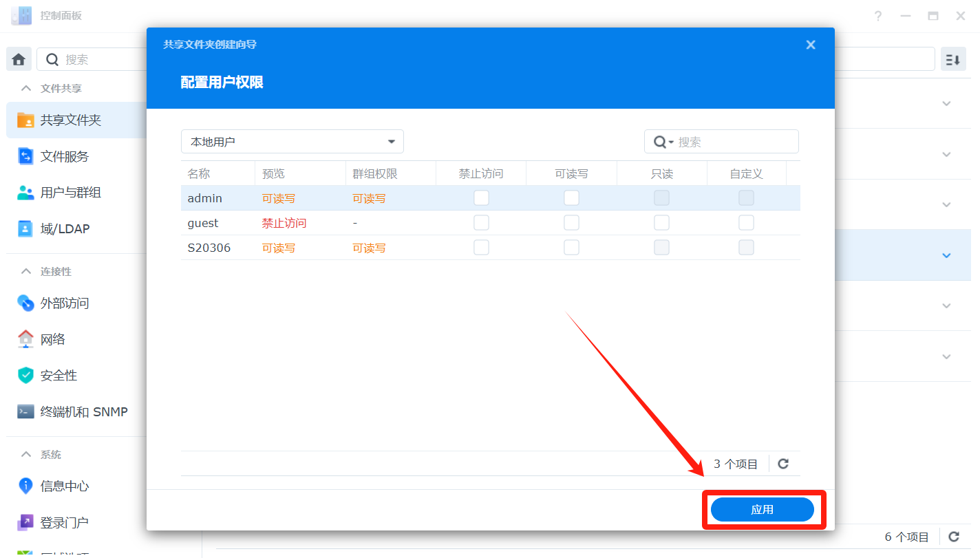
Task: Click the user search field in wizard
Action: click(x=734, y=142)
